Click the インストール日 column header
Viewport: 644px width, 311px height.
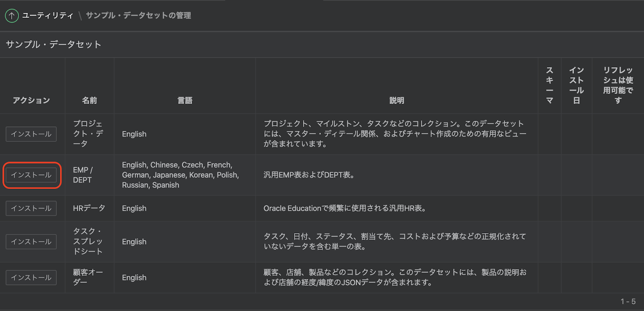(x=576, y=85)
